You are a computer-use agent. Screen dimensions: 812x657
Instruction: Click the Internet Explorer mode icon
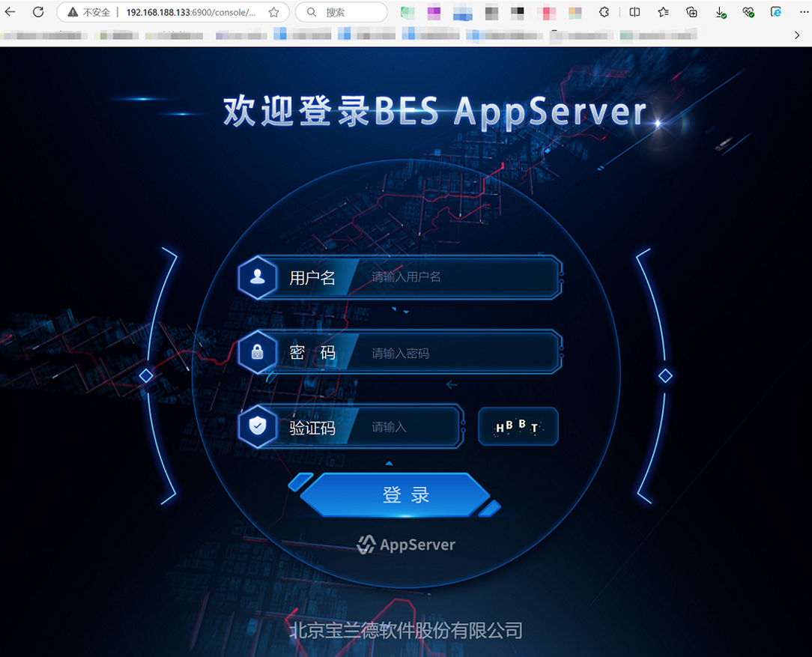[x=776, y=12]
